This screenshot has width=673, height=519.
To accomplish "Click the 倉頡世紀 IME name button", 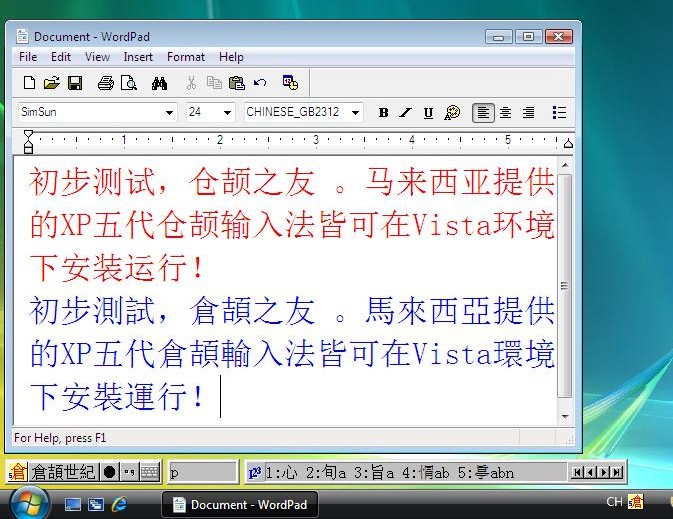I will [x=64, y=472].
